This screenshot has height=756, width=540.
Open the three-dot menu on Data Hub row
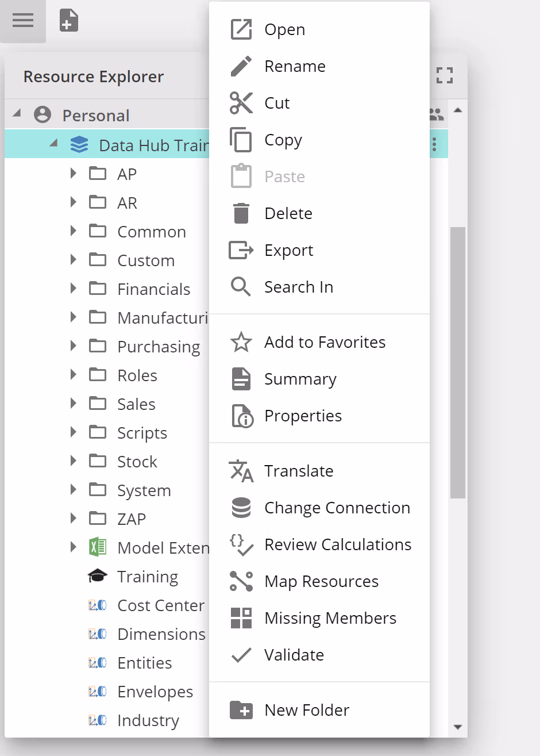(x=434, y=144)
